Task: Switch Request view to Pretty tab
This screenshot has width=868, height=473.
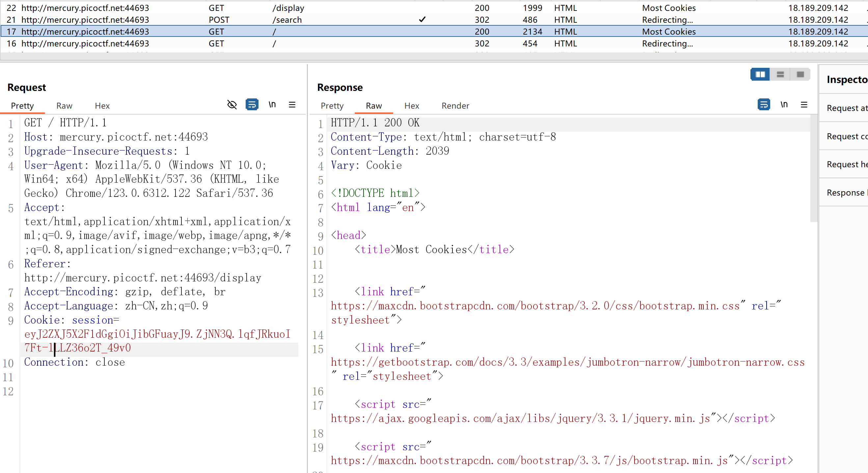Action: tap(22, 106)
